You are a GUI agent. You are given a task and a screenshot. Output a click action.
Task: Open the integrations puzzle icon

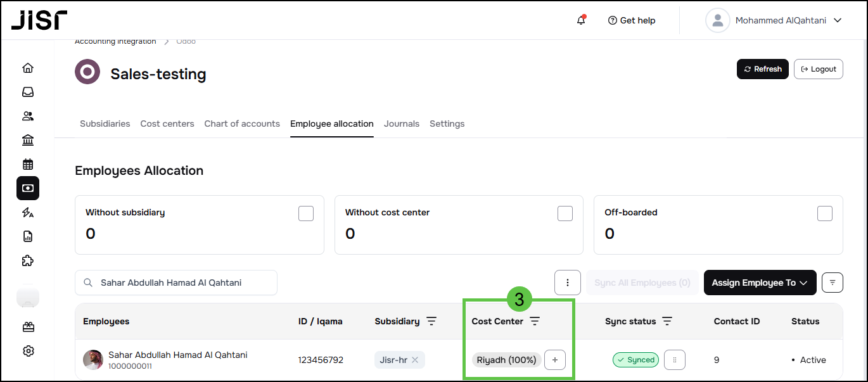(x=28, y=260)
